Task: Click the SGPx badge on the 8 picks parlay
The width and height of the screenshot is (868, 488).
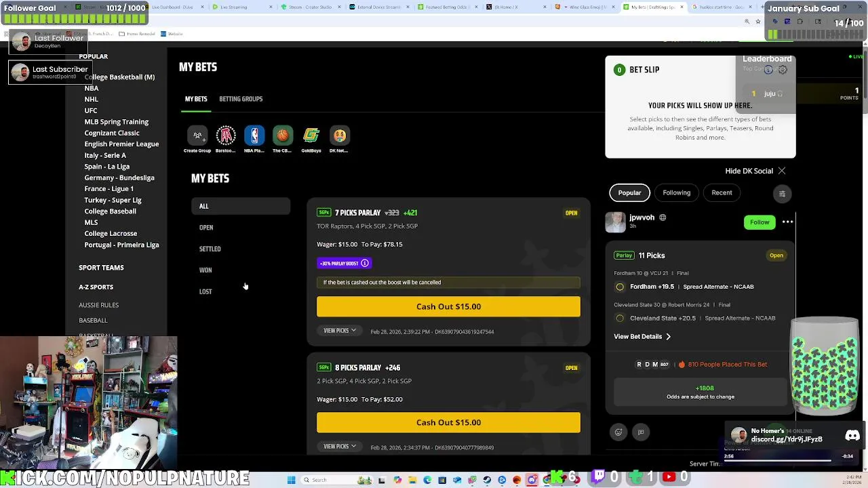Action: pos(324,367)
